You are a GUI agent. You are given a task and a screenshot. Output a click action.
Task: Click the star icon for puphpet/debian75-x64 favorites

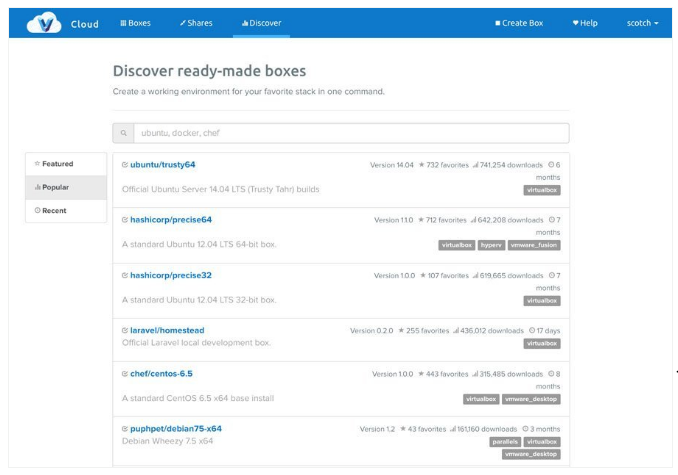coord(403,429)
